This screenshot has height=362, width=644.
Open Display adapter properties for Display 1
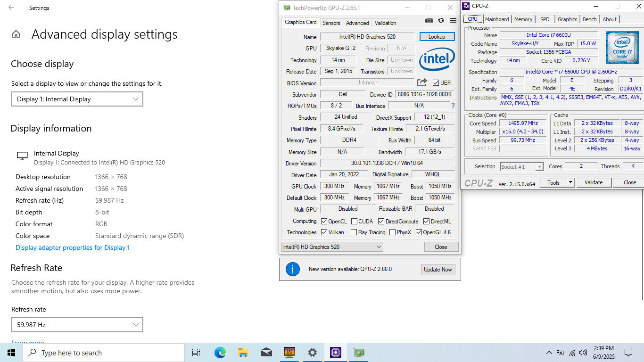[x=73, y=247]
